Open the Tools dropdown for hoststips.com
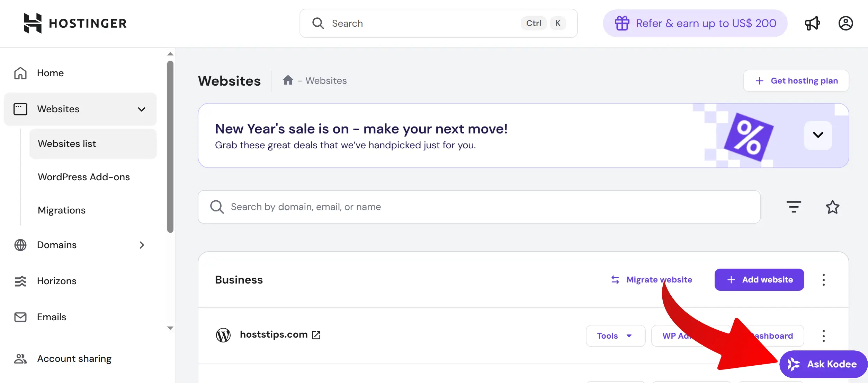This screenshot has height=383, width=868. click(615, 336)
